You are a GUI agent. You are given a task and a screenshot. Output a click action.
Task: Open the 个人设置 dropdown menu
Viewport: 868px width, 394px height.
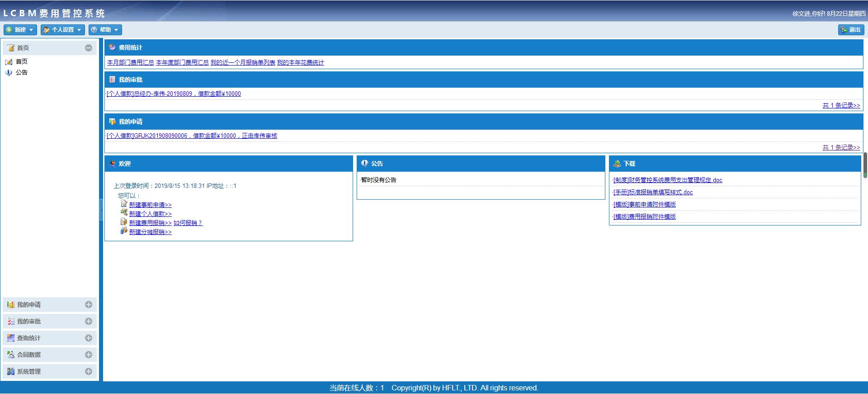62,30
